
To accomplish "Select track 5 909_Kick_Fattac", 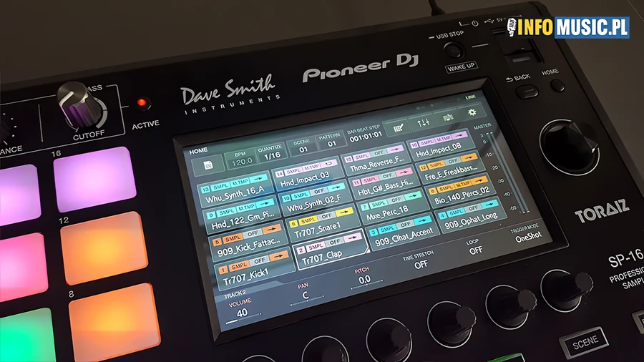I will (250, 240).
